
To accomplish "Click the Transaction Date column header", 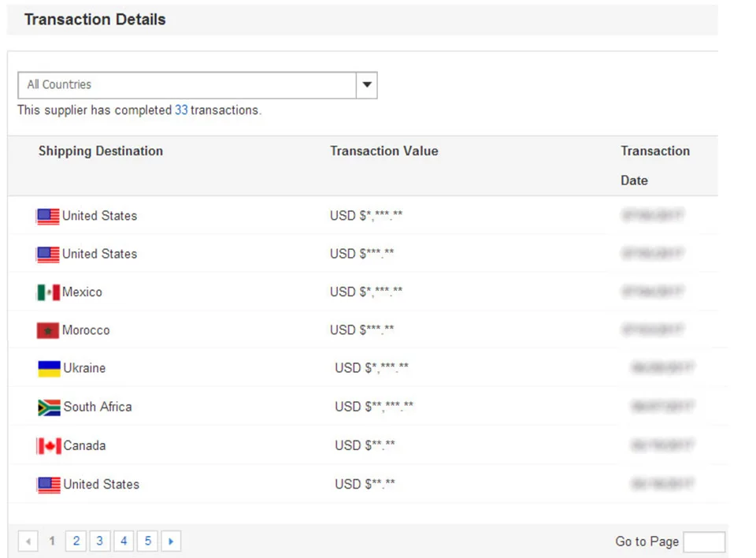I will 654,165.
